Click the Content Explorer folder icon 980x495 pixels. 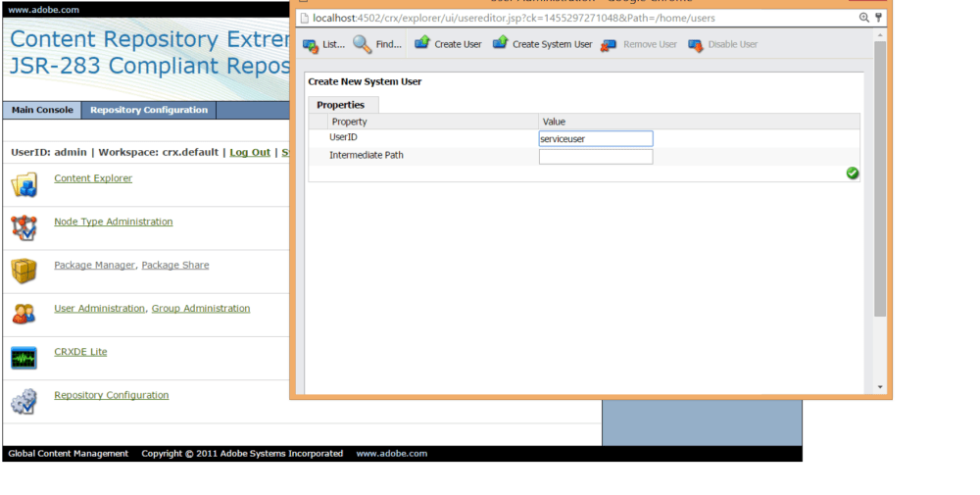(x=24, y=185)
